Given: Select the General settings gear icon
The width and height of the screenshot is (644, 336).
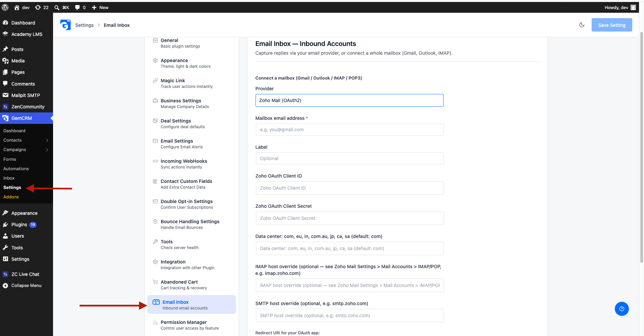Looking at the screenshot, I should pyautogui.click(x=155, y=40).
